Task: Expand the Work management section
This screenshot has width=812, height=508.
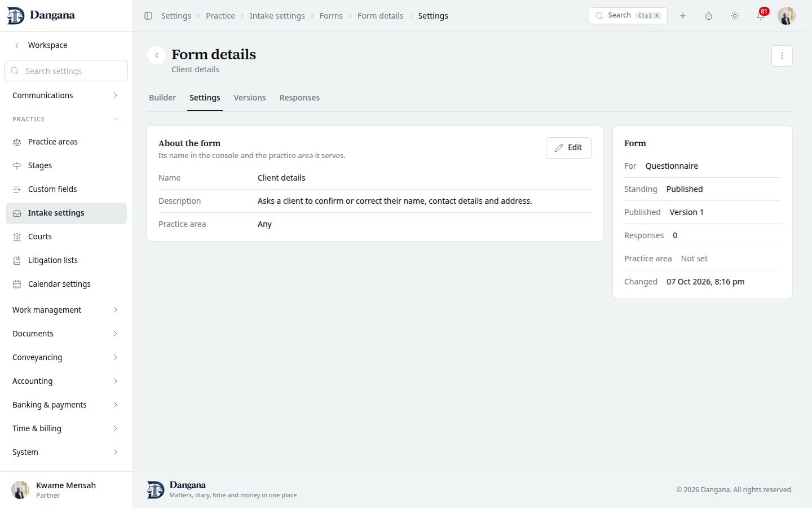Action: pos(66,310)
